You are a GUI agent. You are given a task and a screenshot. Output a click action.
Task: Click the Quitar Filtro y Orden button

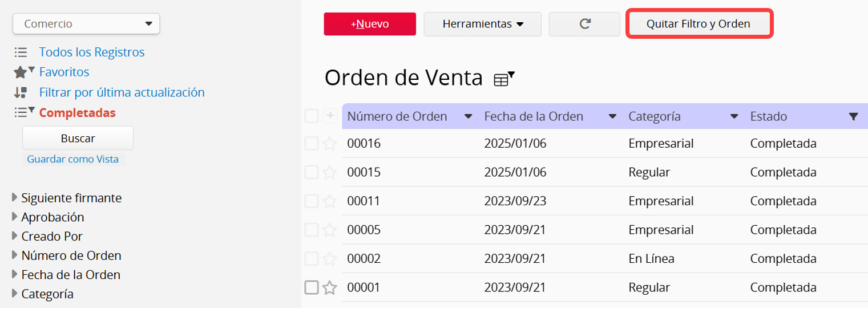coord(699,24)
